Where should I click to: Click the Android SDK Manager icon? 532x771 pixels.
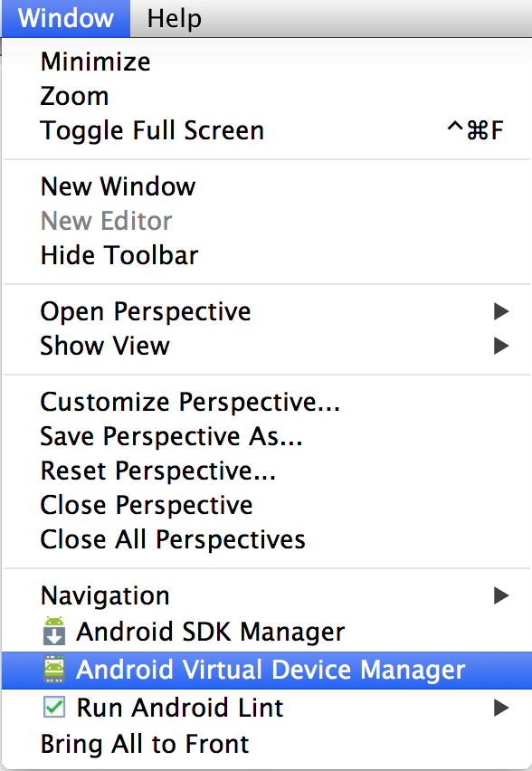[x=54, y=631]
